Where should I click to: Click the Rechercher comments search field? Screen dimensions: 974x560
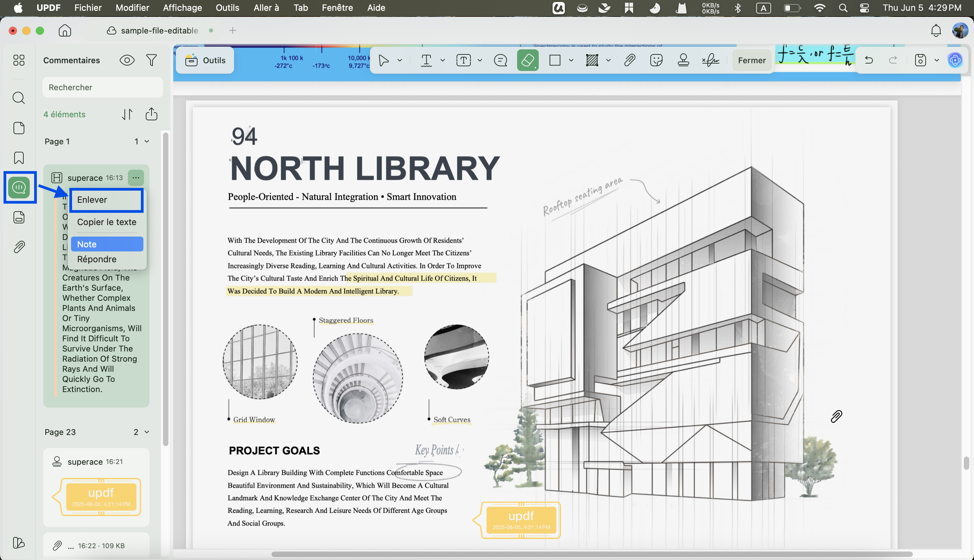point(103,87)
